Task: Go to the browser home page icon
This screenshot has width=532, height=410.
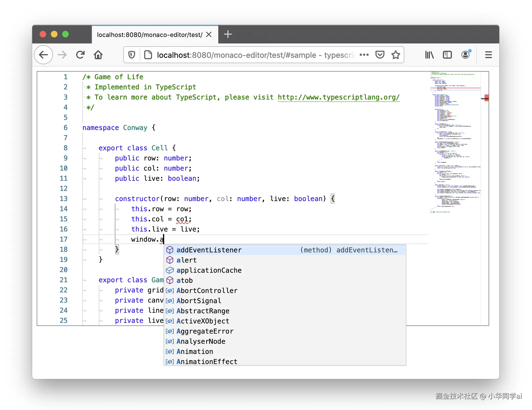Action: (x=98, y=55)
